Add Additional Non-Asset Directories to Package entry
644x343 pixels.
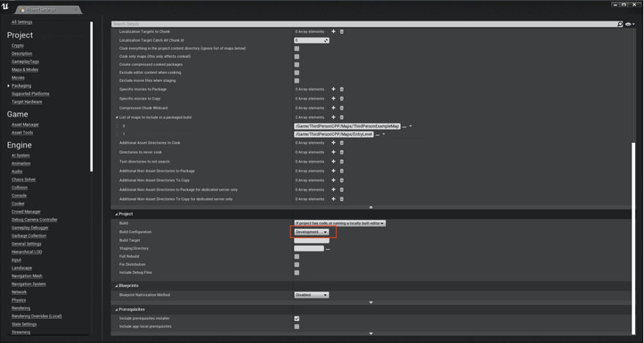coord(333,171)
